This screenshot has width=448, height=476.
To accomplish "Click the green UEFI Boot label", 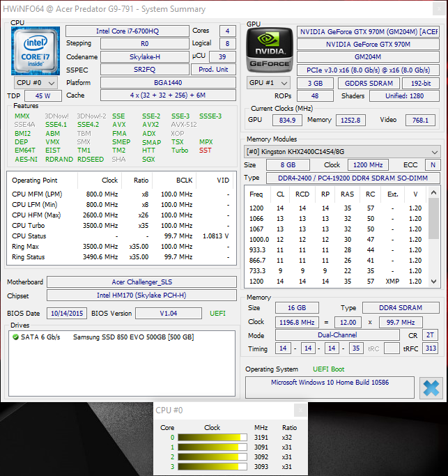I will pyautogui.click(x=328, y=369).
